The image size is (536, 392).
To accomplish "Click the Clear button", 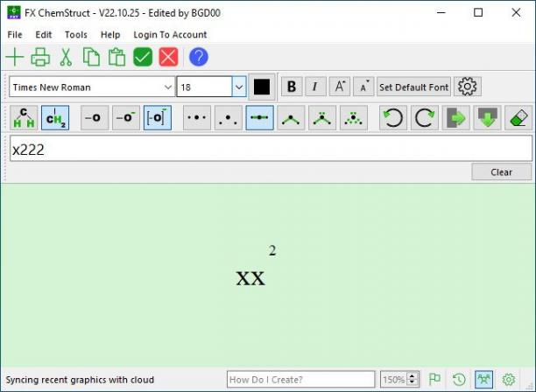I will pos(502,171).
